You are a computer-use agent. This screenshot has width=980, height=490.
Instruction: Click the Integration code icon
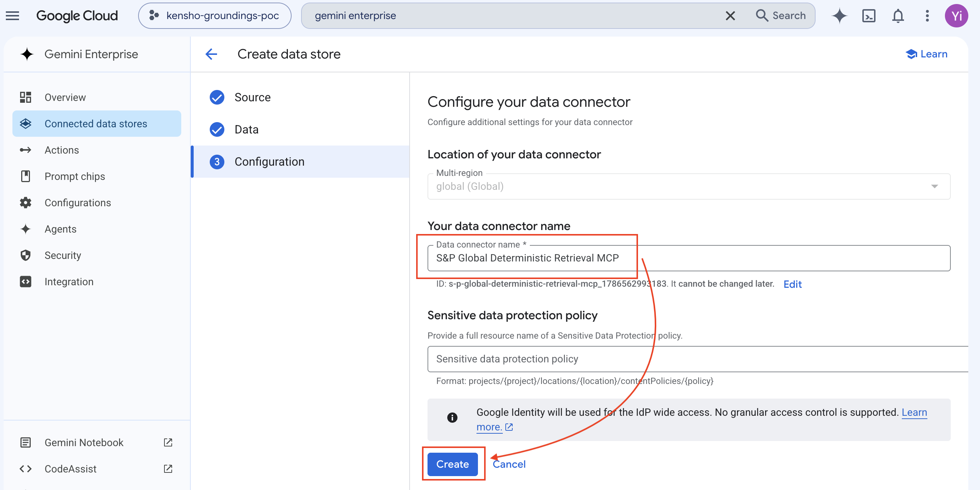[26, 281]
